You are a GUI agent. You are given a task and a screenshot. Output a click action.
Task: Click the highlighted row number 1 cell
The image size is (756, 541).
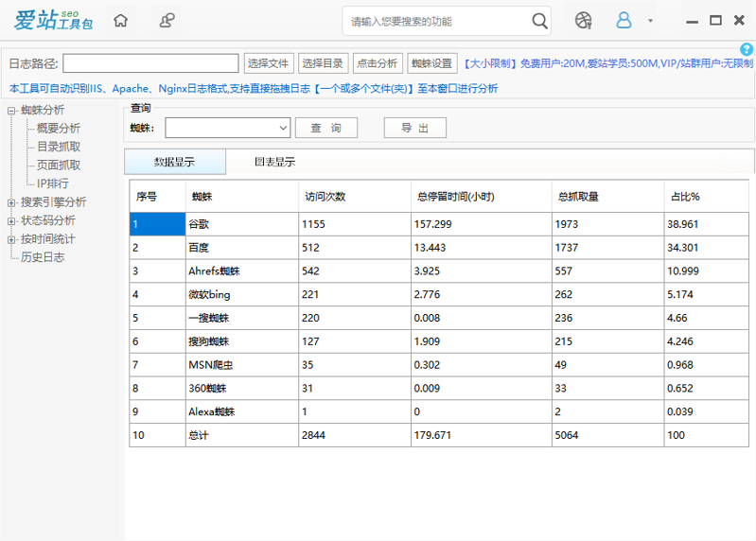pos(157,224)
